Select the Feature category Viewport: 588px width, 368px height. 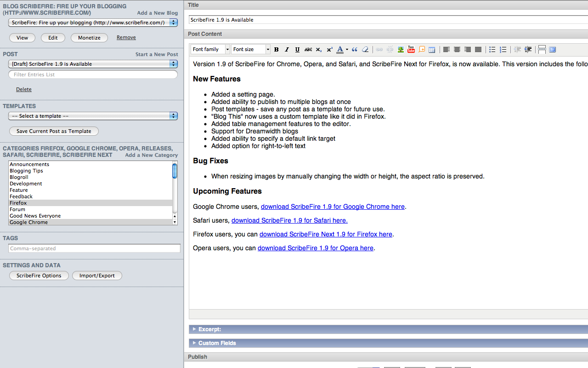pyautogui.click(x=90, y=190)
